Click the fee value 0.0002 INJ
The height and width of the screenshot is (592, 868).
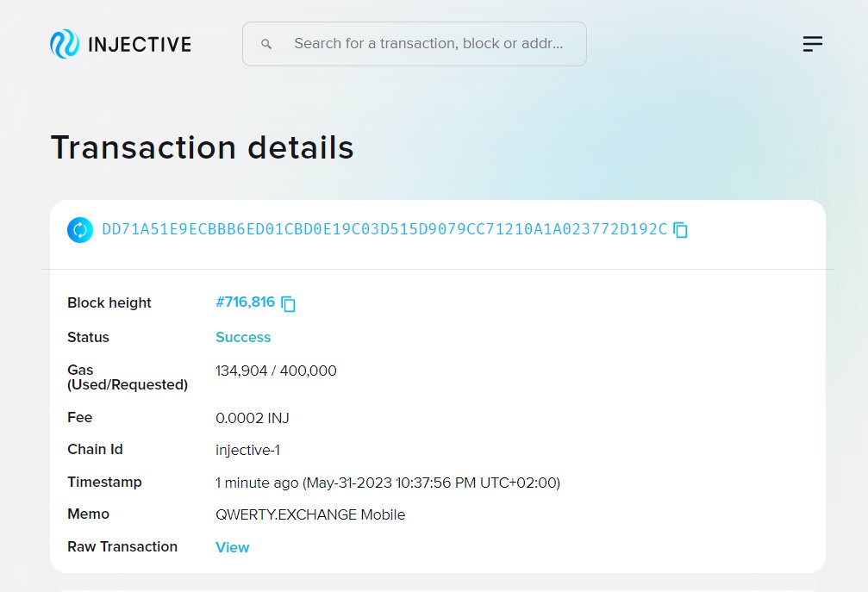tap(253, 418)
